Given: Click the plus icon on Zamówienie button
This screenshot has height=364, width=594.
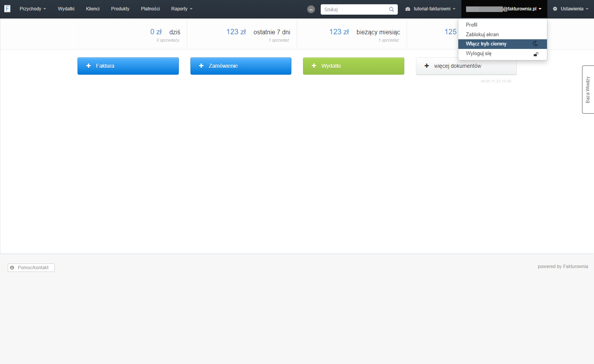Looking at the screenshot, I should [201, 66].
